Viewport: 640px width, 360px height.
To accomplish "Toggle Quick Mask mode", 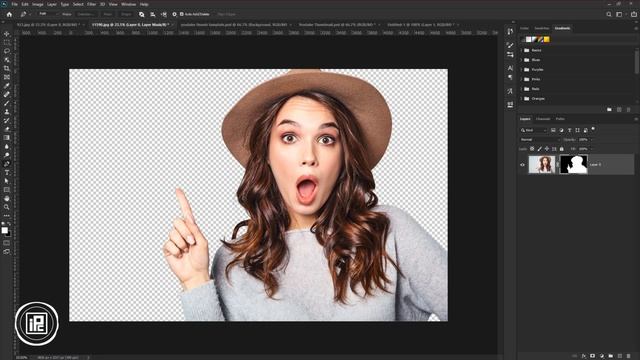I will (x=7, y=243).
